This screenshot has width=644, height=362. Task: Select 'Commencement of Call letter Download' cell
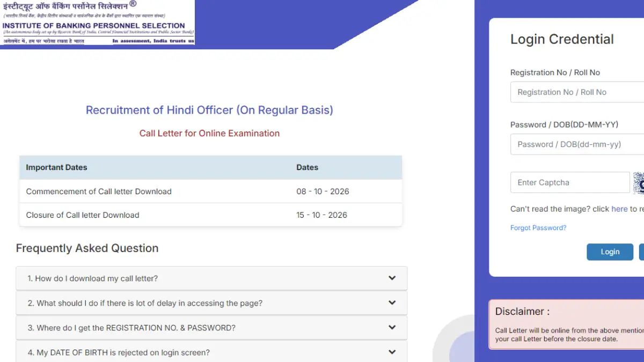tap(99, 191)
